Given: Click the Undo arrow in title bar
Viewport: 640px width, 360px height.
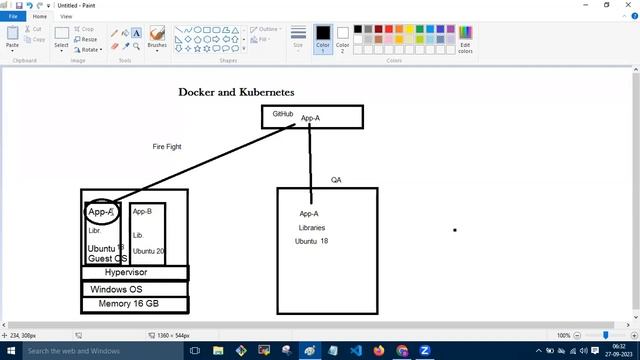Looking at the screenshot, I should tap(29, 5).
